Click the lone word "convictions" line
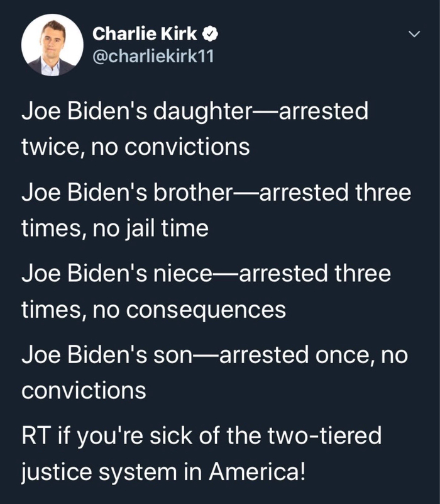This screenshot has height=504, width=440. coord(84,391)
